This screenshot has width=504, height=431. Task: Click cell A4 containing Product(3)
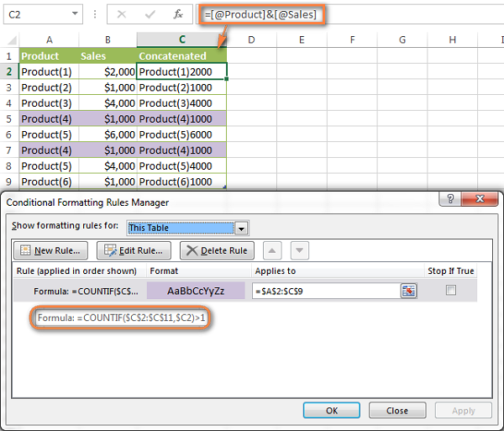click(x=50, y=103)
